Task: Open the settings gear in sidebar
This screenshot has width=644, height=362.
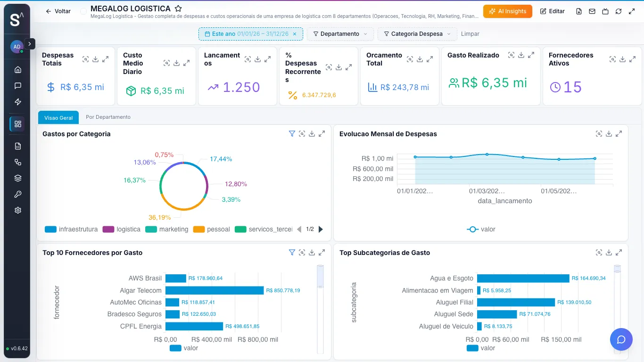Action: (18, 210)
